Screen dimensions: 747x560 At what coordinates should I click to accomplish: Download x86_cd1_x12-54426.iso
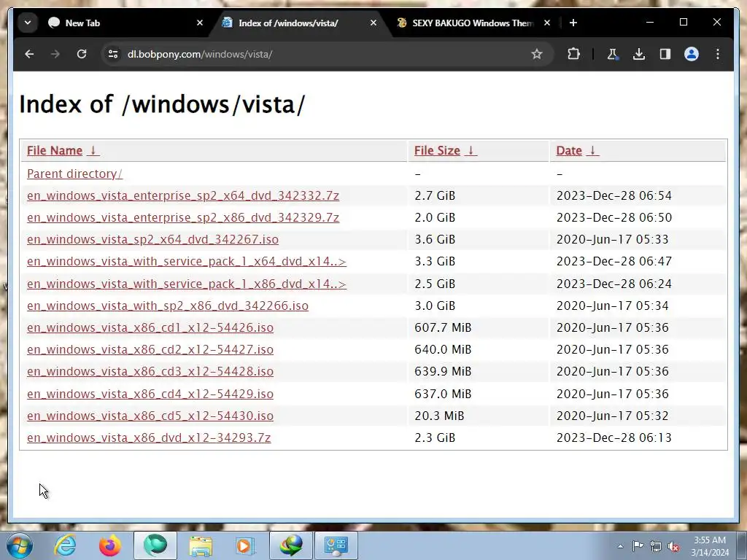point(150,327)
